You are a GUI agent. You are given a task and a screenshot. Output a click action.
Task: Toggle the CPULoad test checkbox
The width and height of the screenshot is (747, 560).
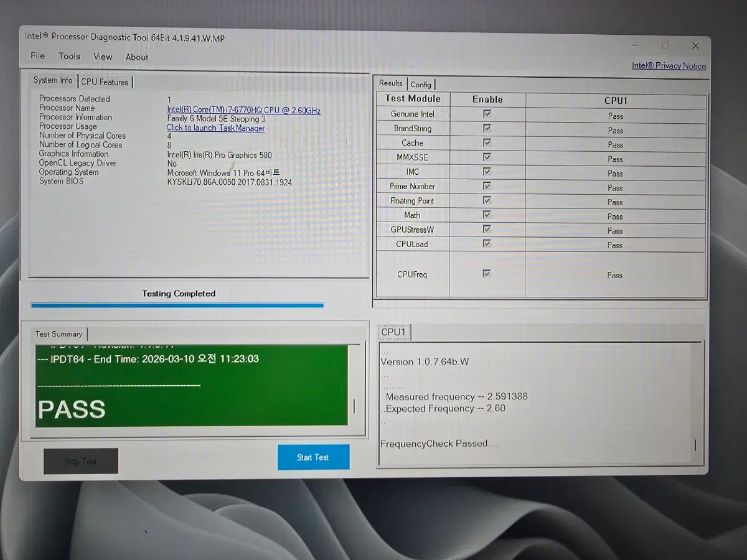pyautogui.click(x=487, y=243)
